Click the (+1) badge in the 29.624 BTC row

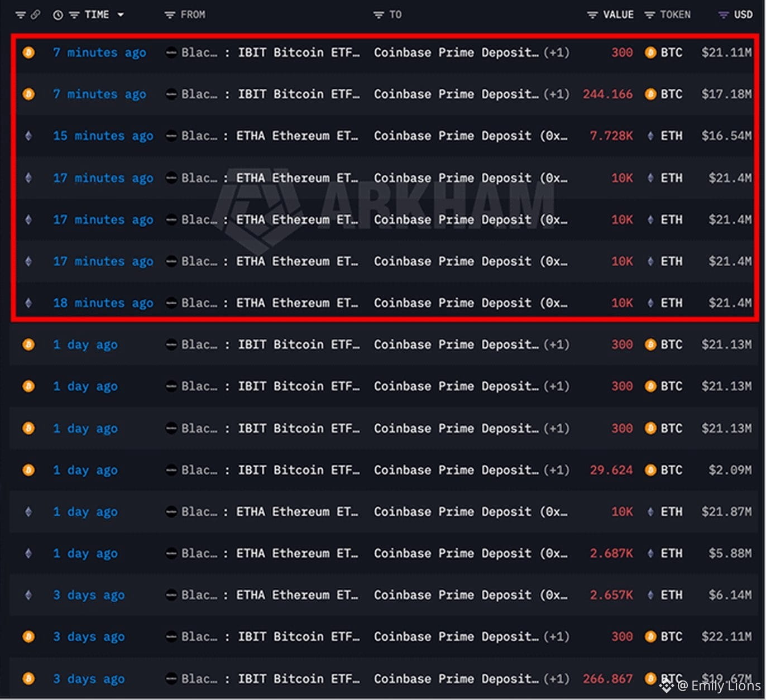point(557,470)
